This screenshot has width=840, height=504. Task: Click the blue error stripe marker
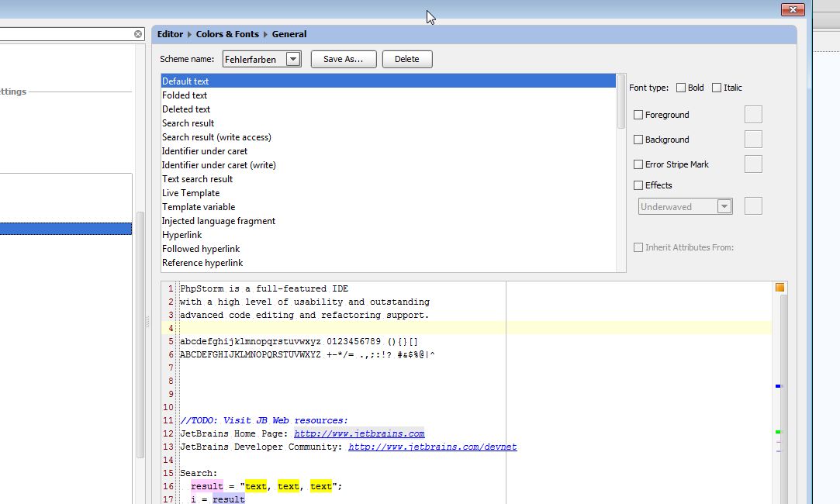[779, 385]
